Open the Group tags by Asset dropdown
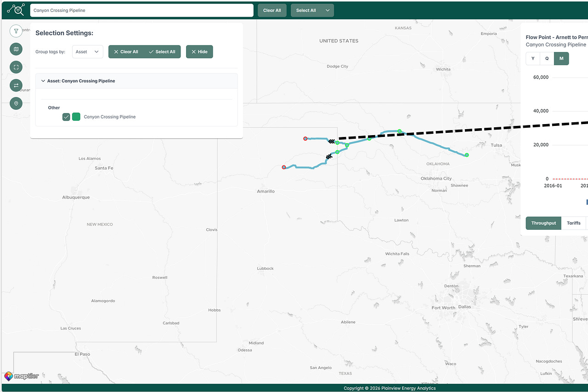Screen dimensions: 588x392 pyautogui.click(x=87, y=51)
